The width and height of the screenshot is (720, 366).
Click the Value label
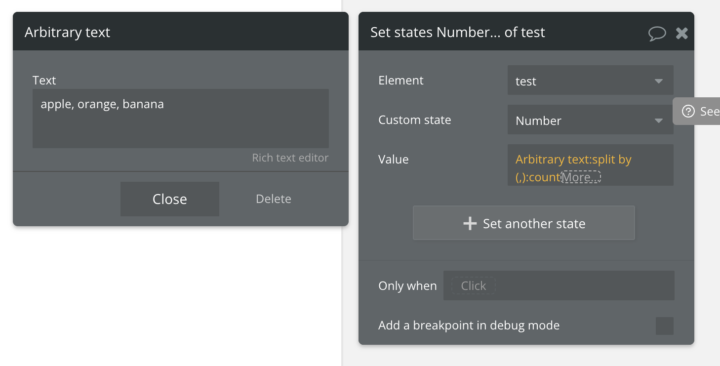(x=393, y=159)
